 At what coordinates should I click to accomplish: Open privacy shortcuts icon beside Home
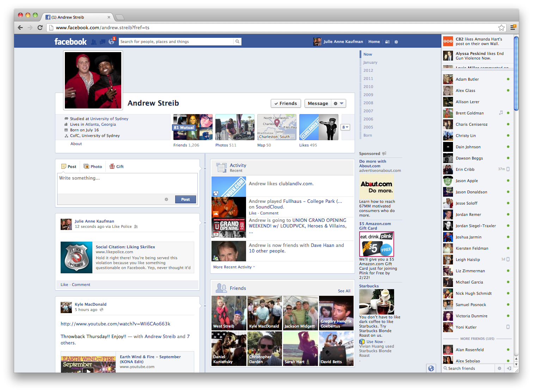click(x=387, y=42)
